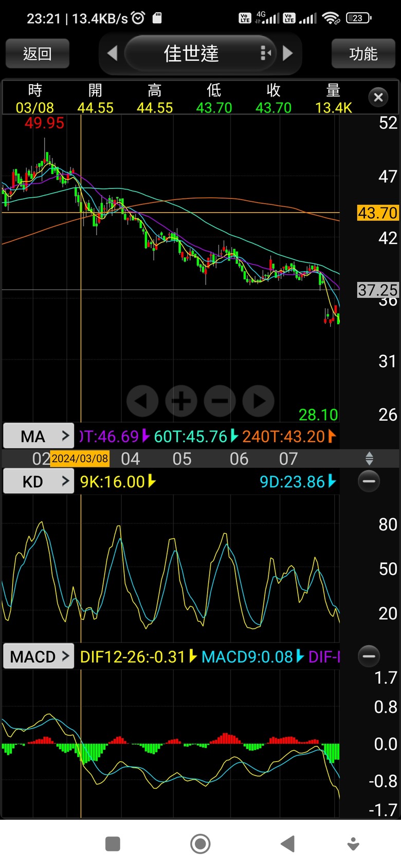Tap the 返回 back button

pos(38,53)
